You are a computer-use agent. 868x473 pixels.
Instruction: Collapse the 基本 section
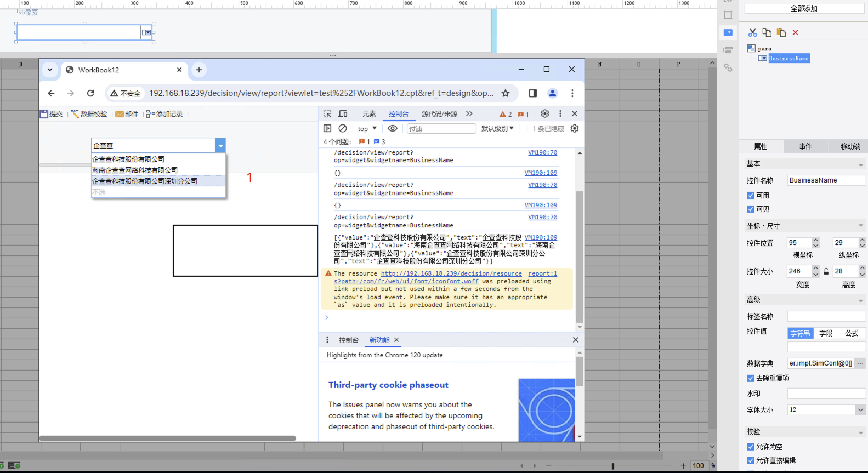[860, 164]
